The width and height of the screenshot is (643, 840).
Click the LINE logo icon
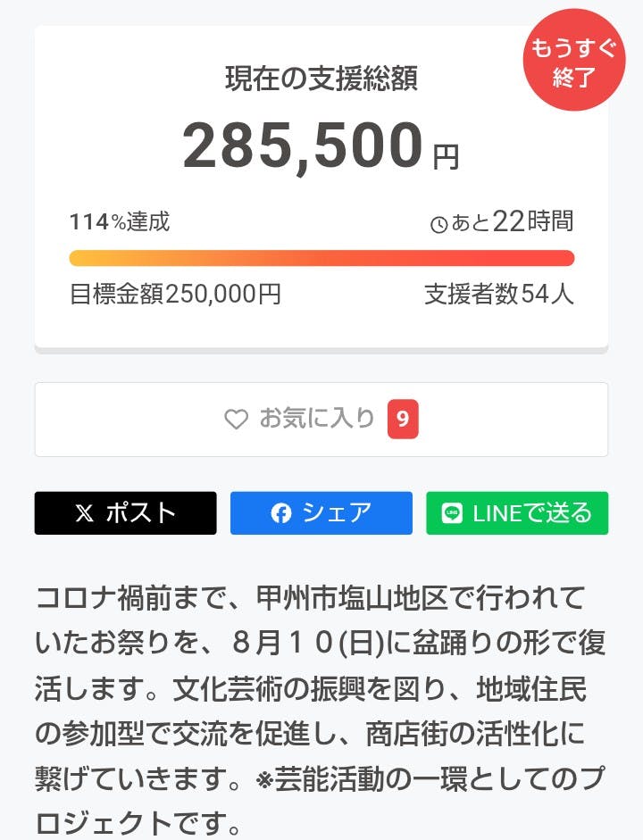click(x=452, y=513)
